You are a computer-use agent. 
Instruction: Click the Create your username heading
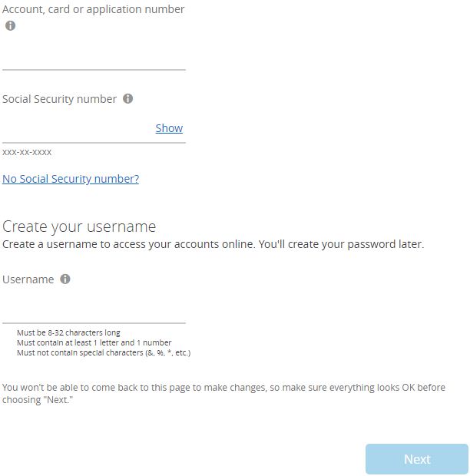79,226
